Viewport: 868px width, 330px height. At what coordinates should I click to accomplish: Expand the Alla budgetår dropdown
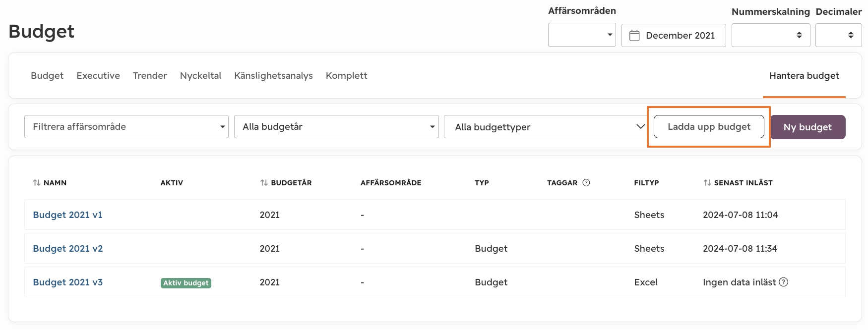336,127
